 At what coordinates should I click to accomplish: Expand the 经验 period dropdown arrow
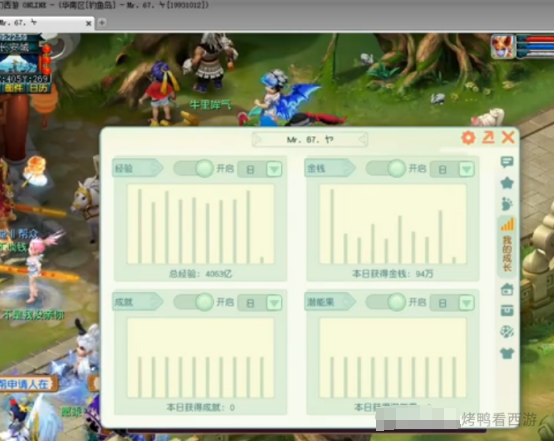pos(274,169)
